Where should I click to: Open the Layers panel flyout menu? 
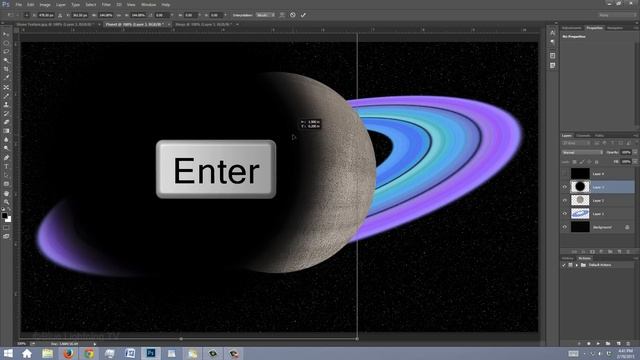(636, 136)
